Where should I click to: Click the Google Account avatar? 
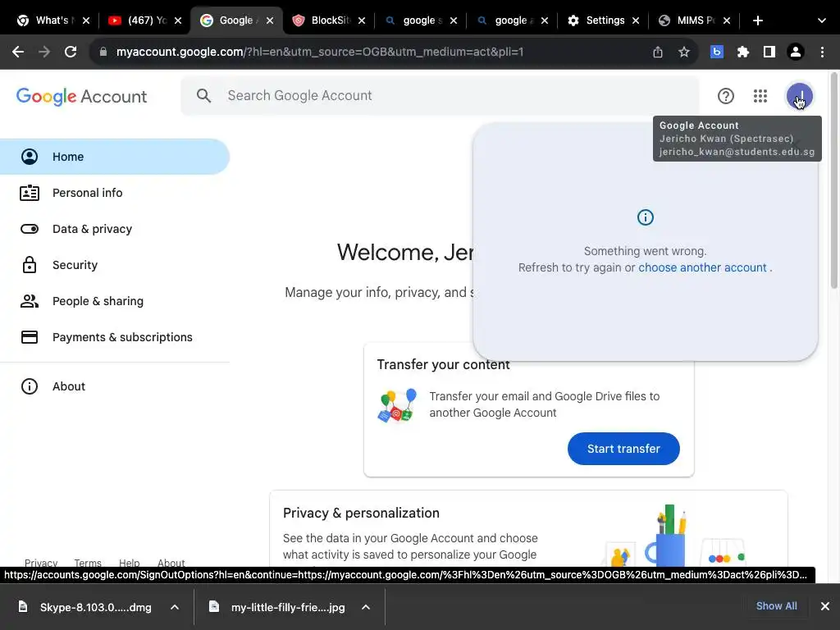pyautogui.click(x=799, y=96)
